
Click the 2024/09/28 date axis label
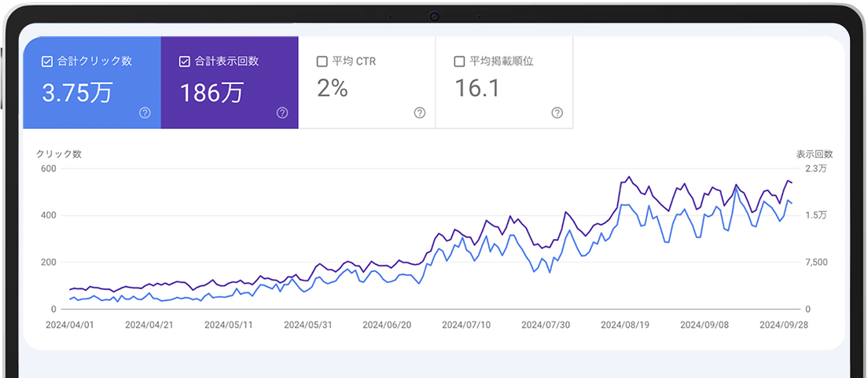[782, 325]
